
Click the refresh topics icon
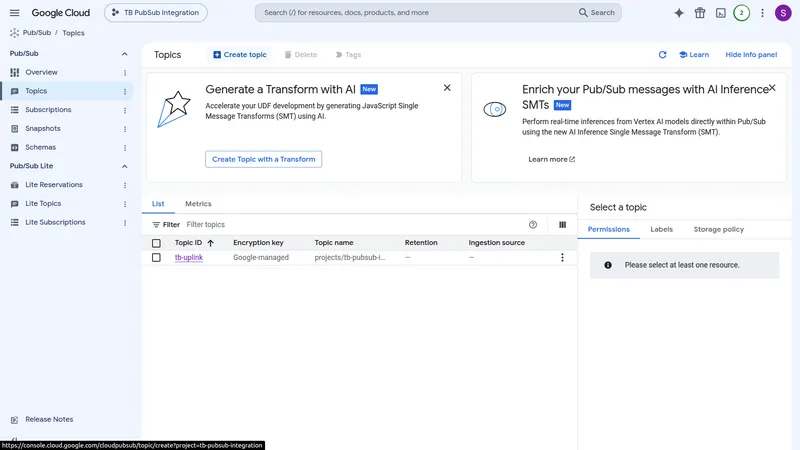tap(662, 55)
